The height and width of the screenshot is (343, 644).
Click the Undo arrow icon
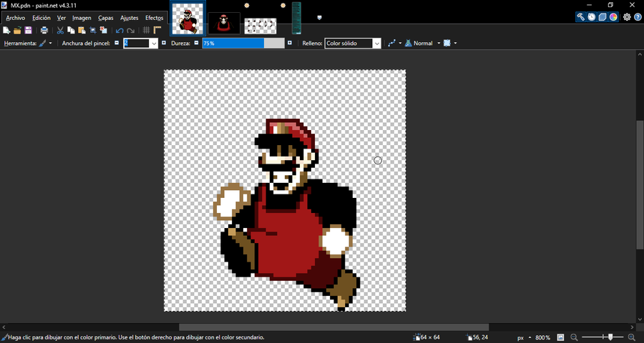(119, 30)
